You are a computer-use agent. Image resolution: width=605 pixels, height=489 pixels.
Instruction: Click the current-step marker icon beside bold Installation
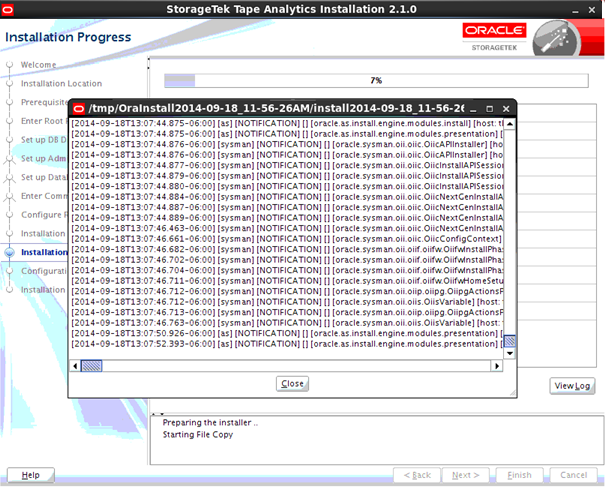click(10, 252)
